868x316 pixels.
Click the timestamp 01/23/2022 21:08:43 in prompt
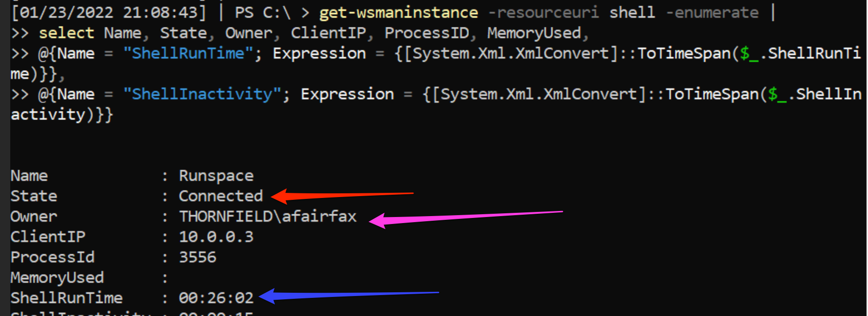[x=108, y=13]
